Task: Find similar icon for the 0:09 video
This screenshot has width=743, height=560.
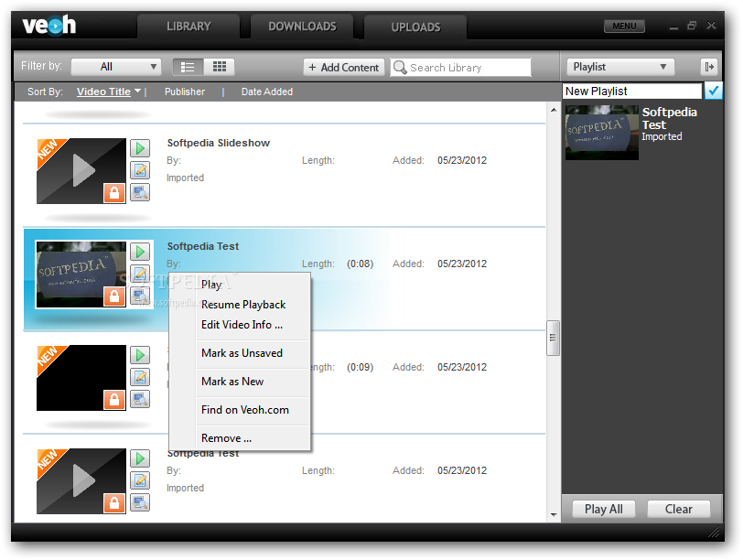Action: [x=140, y=399]
